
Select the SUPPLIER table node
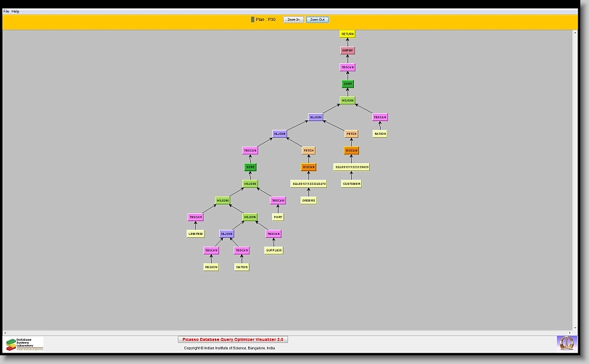tap(273, 251)
